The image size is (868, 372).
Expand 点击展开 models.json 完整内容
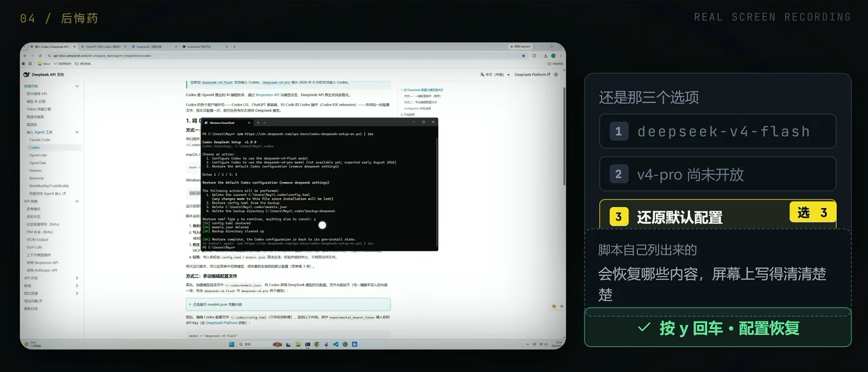click(288, 304)
